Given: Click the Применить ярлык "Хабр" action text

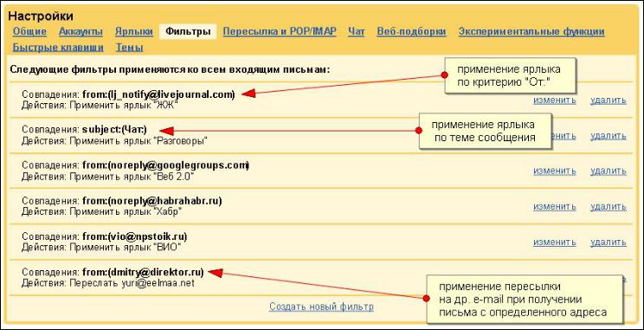Looking at the screenshot, I should [126, 212].
